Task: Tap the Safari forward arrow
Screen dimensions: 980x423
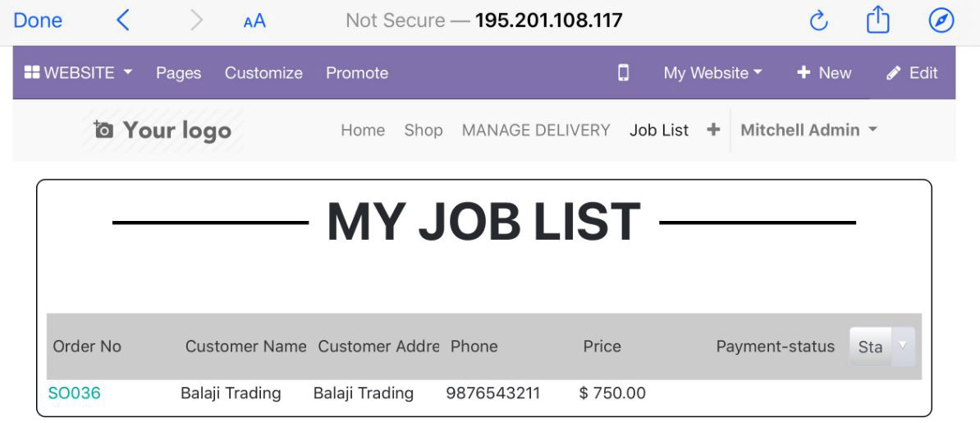Action: click(196, 21)
